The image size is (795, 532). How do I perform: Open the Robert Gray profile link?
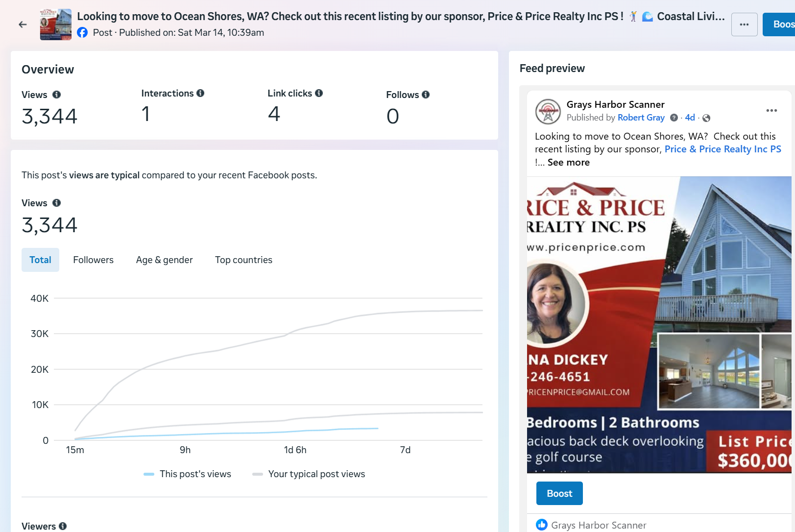click(641, 118)
